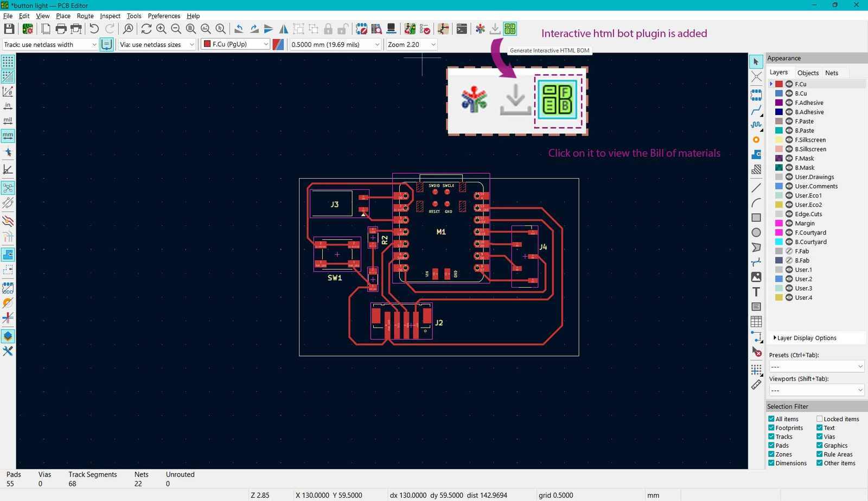Run the design rules checker

point(427,29)
